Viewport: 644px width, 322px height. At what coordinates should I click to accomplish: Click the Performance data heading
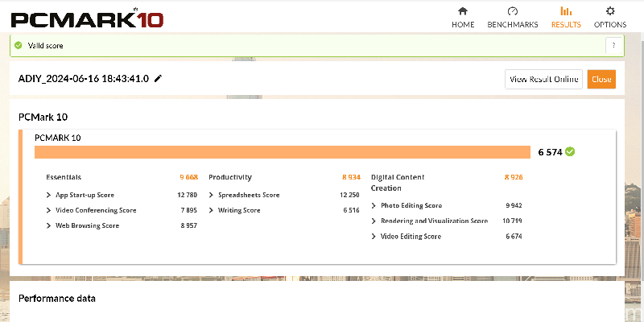tap(57, 298)
